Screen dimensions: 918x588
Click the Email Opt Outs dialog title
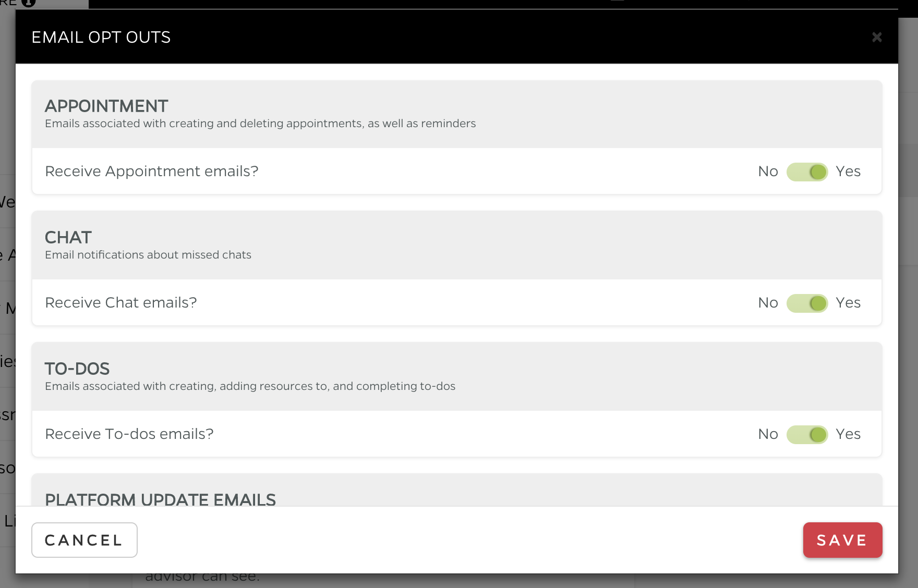[x=101, y=38]
